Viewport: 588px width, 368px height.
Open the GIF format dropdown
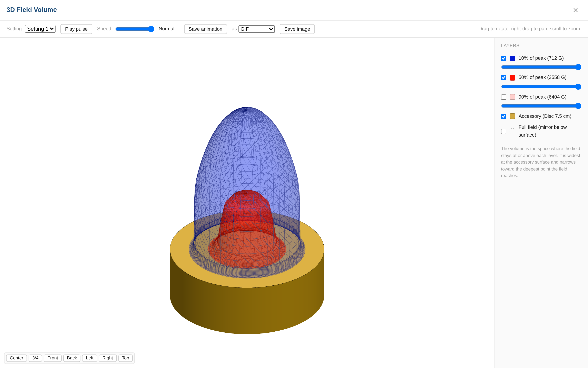click(257, 29)
